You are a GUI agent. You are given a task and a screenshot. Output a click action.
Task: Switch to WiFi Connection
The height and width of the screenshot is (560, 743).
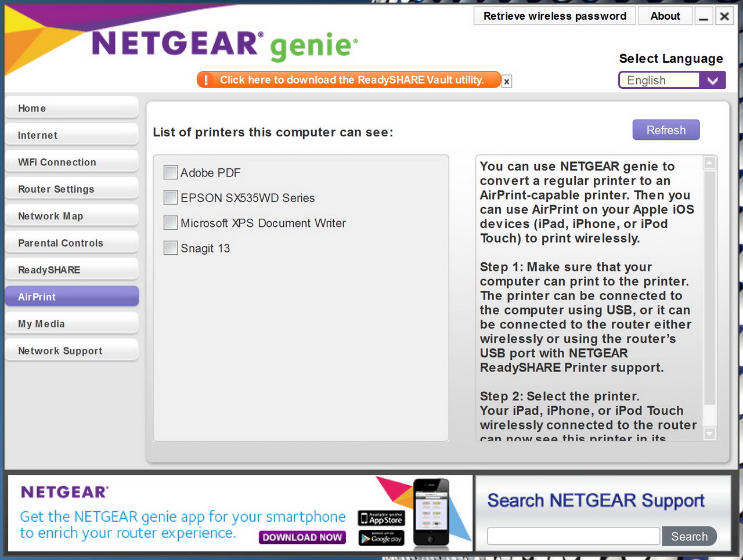point(72,162)
